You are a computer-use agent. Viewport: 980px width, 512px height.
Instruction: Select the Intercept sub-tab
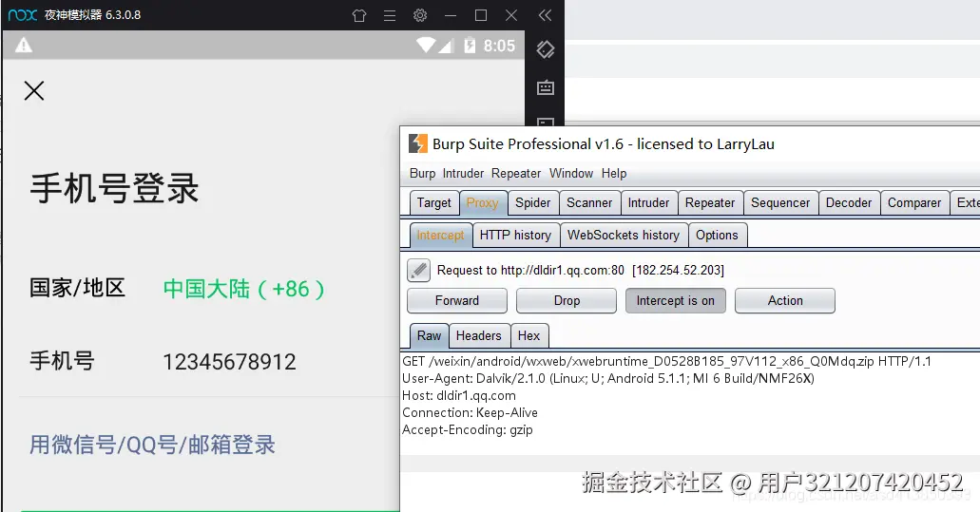(441, 236)
